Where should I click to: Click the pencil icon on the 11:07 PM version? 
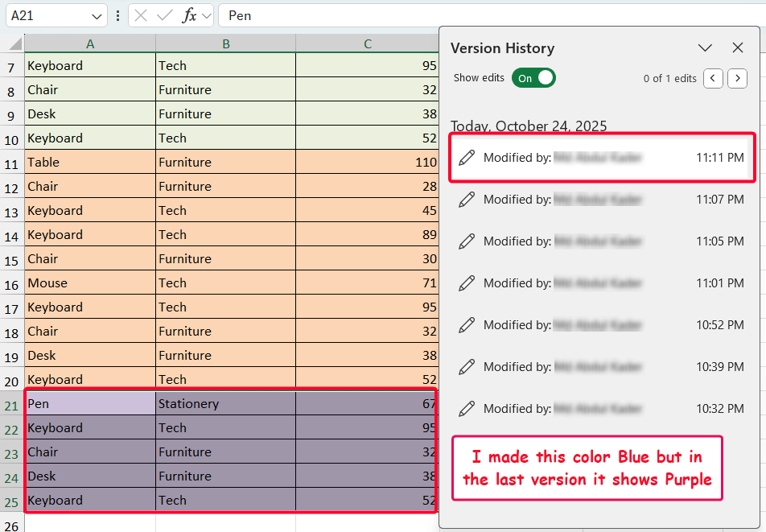pos(467,199)
